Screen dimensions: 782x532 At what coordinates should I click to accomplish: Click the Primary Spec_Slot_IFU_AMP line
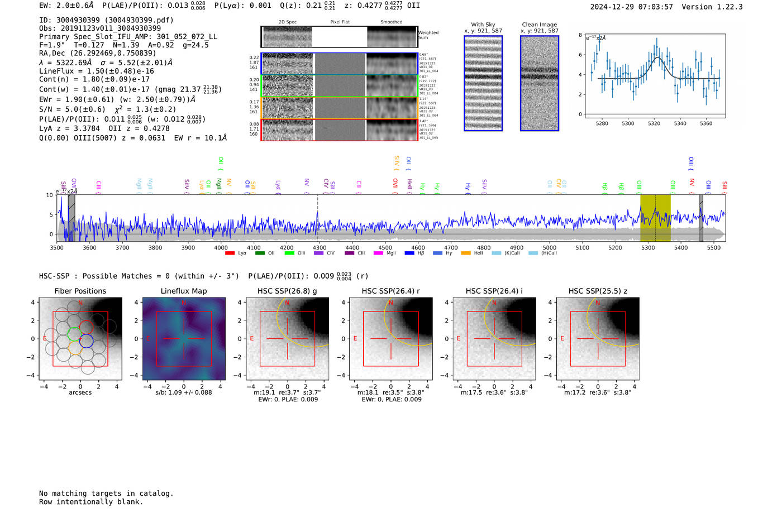point(128,37)
